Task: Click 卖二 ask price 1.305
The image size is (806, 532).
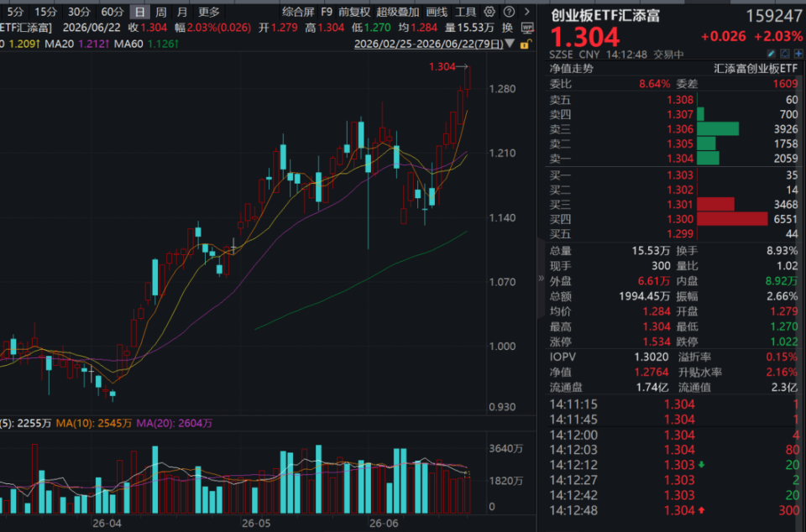Action: [x=680, y=143]
